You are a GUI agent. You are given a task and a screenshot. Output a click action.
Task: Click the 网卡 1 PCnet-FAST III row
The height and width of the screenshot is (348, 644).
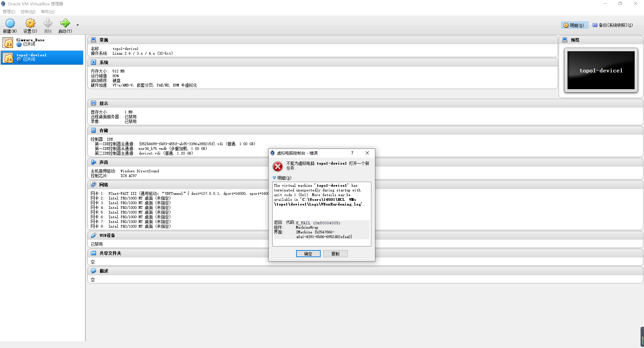(179, 193)
